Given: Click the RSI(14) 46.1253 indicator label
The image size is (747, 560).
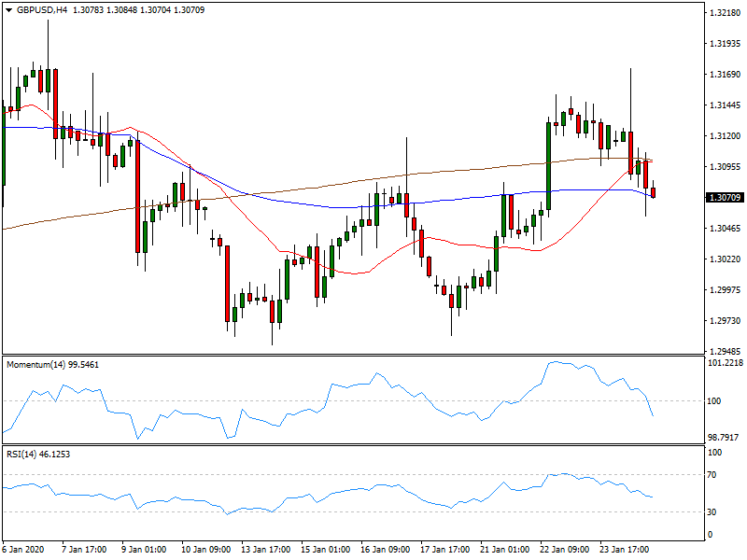Looking at the screenshot, I should click(x=38, y=455).
